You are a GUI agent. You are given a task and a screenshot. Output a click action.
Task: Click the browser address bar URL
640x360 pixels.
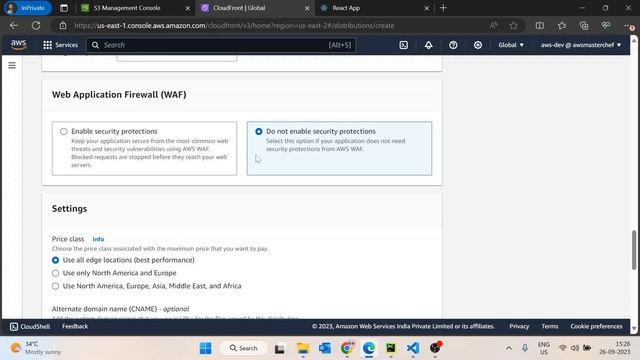click(234, 25)
